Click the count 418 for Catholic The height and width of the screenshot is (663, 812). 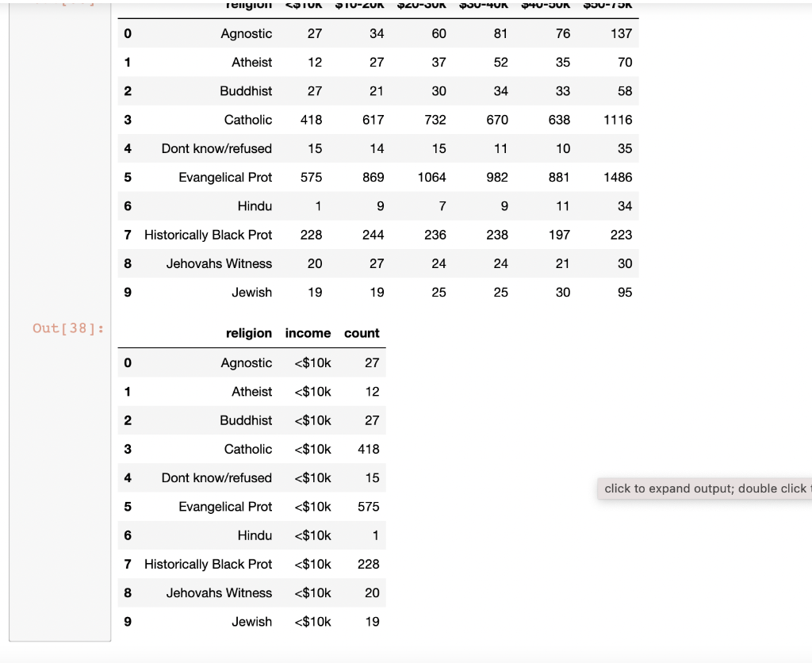click(x=370, y=449)
